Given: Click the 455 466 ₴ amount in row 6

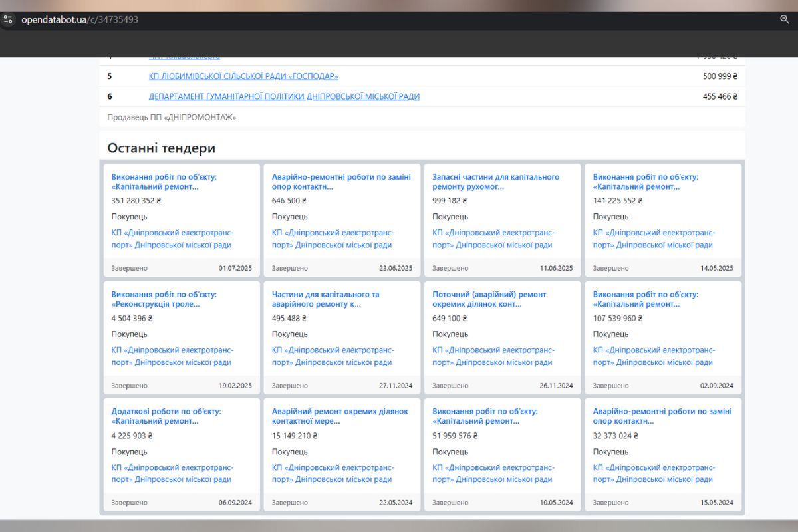Looking at the screenshot, I should tap(720, 96).
